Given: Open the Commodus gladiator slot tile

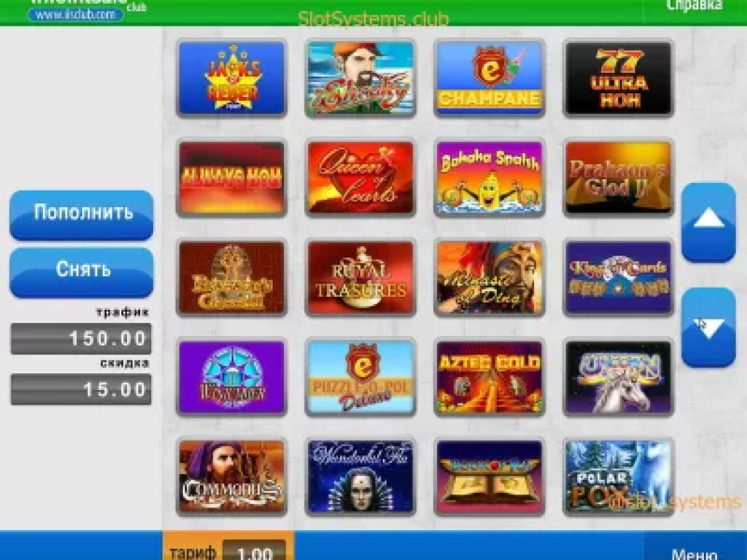Looking at the screenshot, I should [x=231, y=477].
